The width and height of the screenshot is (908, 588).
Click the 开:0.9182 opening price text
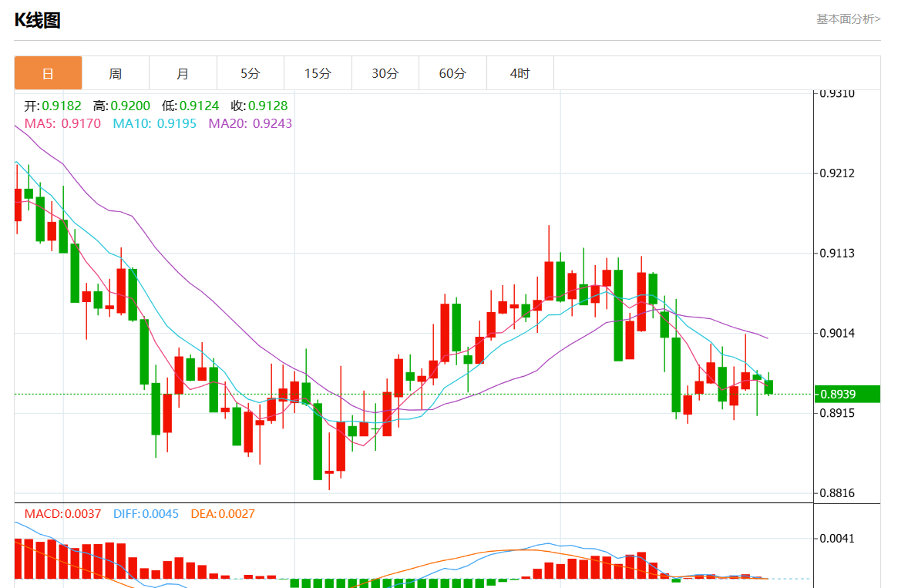click(52, 106)
